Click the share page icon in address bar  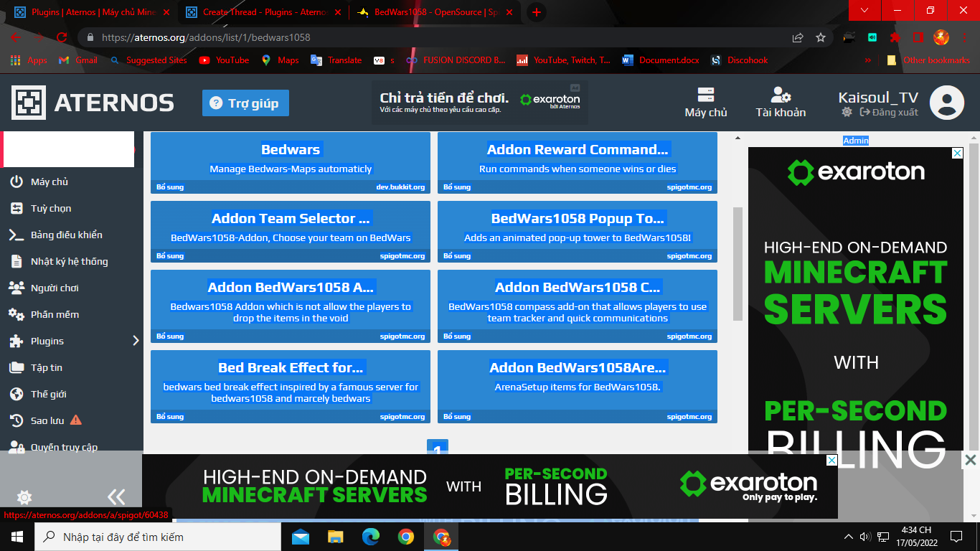coord(798,37)
